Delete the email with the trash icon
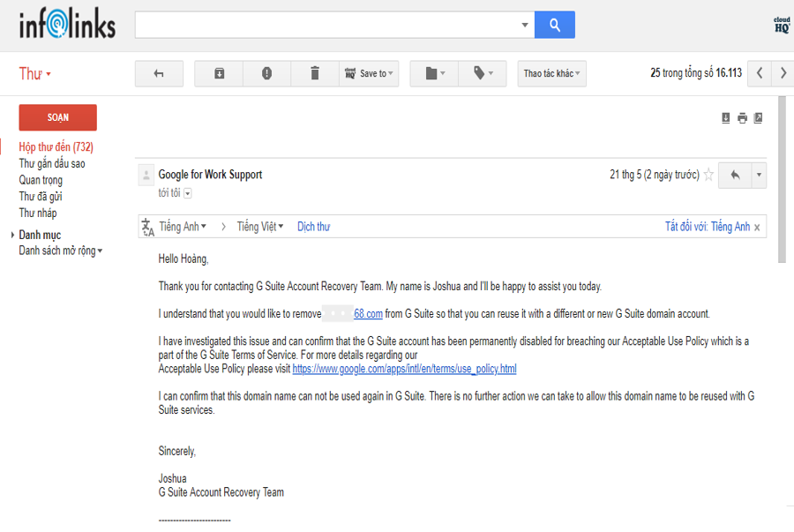The height and width of the screenshot is (532, 794). click(x=314, y=73)
